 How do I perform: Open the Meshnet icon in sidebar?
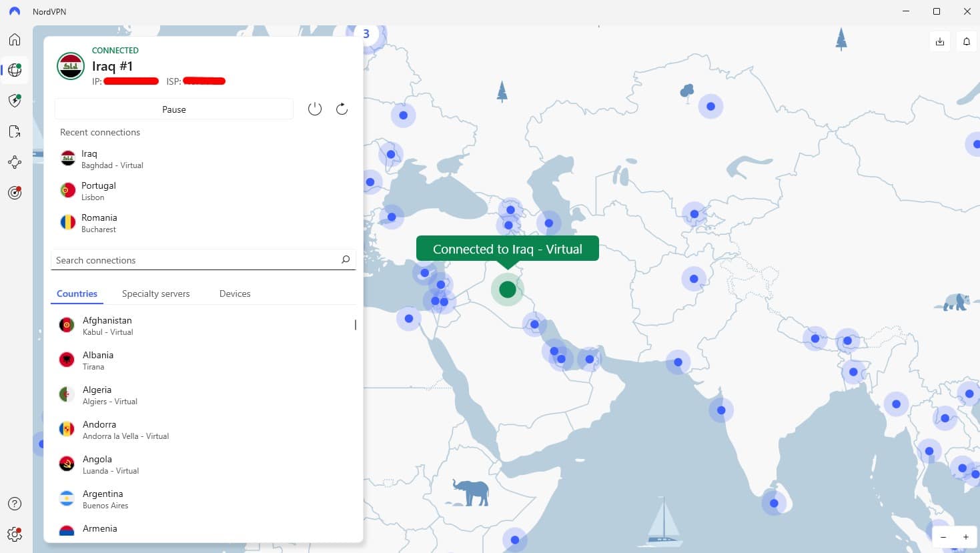(15, 162)
